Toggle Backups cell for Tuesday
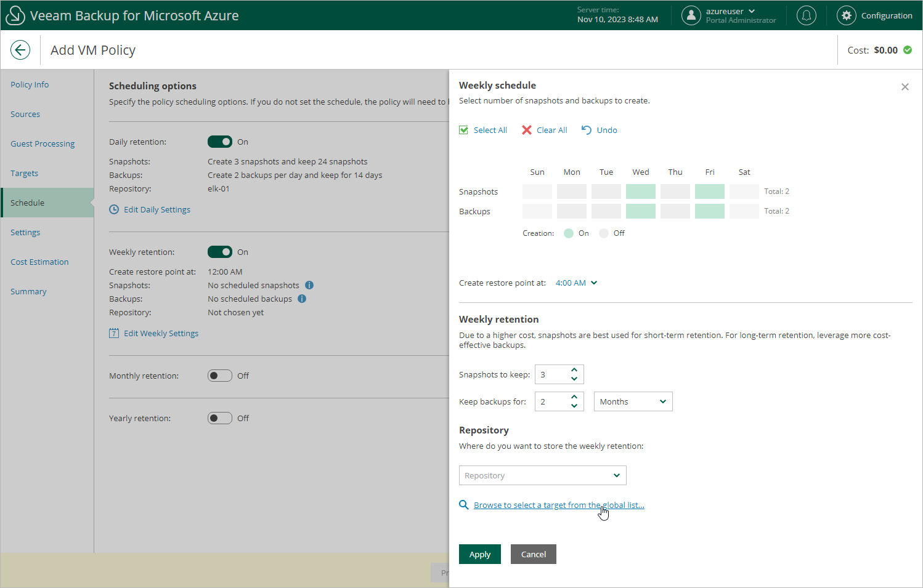 [x=606, y=211]
